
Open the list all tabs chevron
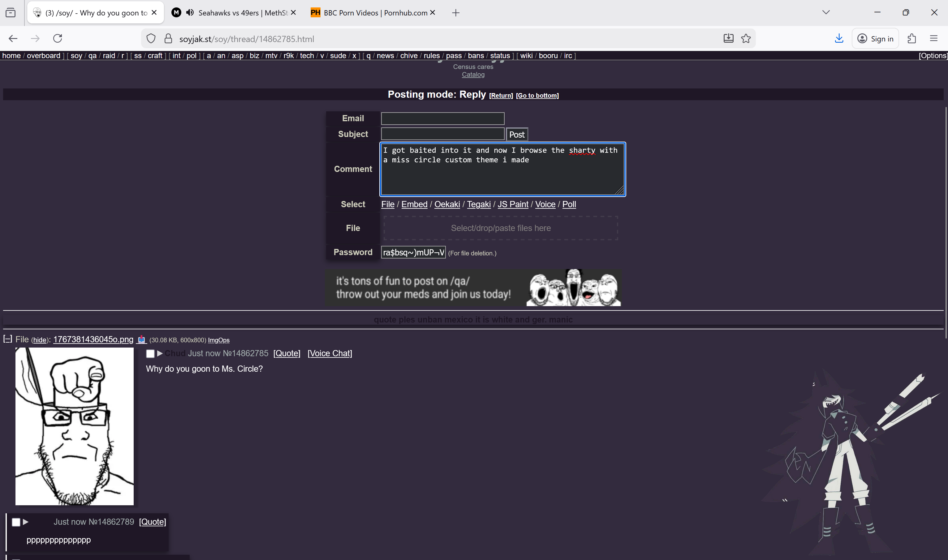click(826, 12)
